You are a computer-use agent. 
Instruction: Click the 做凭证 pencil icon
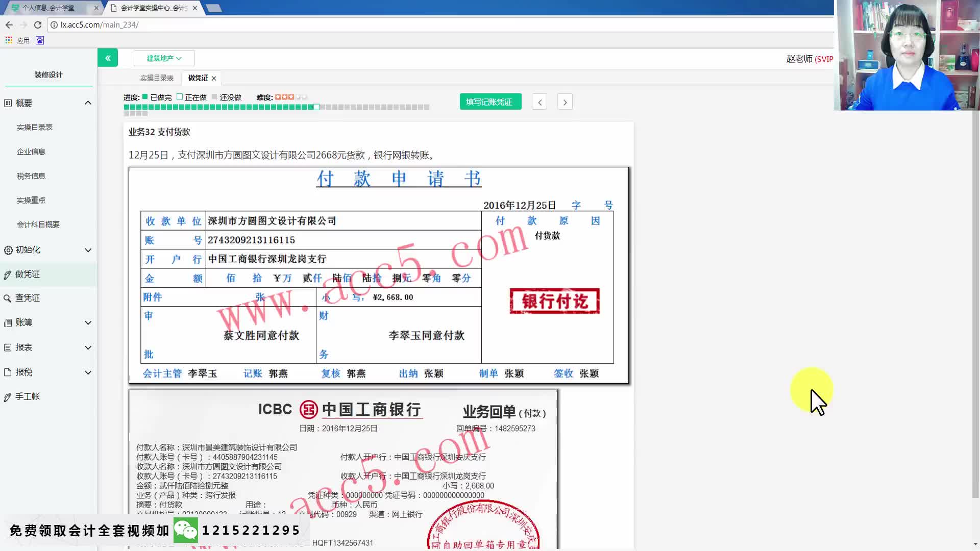(8, 275)
